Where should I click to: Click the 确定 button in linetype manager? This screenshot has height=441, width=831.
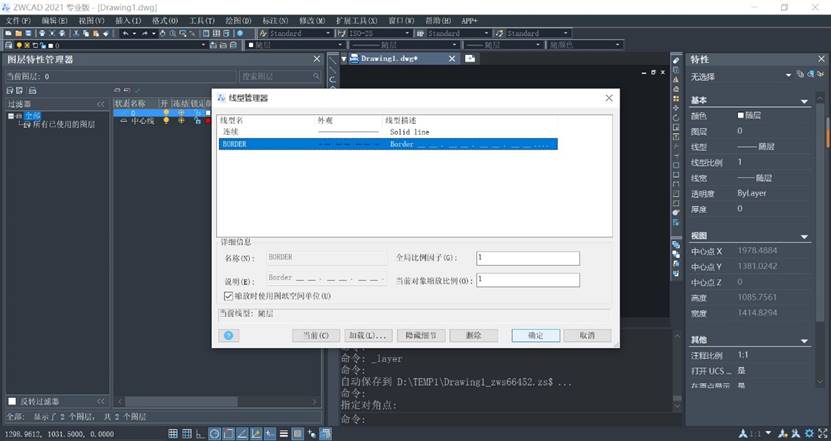coord(535,335)
